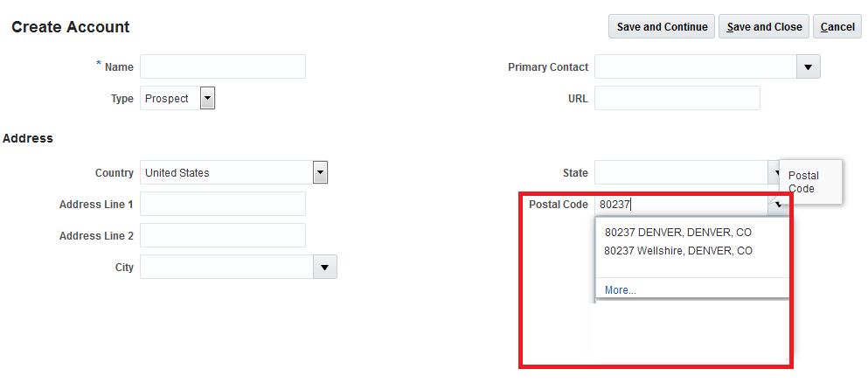Choose the 80237 Wellshire, DENVER, CO suggestion
The width and height of the screenshot is (868, 390).
coord(678,251)
